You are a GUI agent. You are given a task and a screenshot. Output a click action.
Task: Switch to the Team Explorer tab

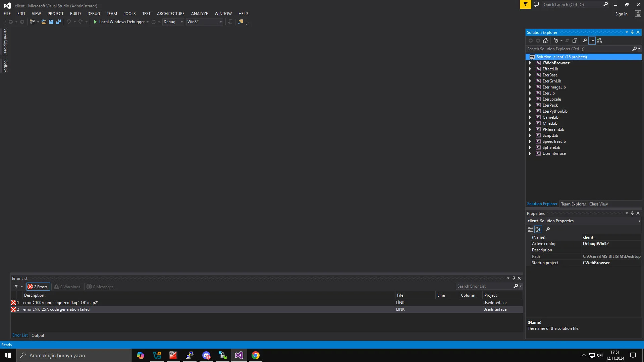click(x=574, y=204)
